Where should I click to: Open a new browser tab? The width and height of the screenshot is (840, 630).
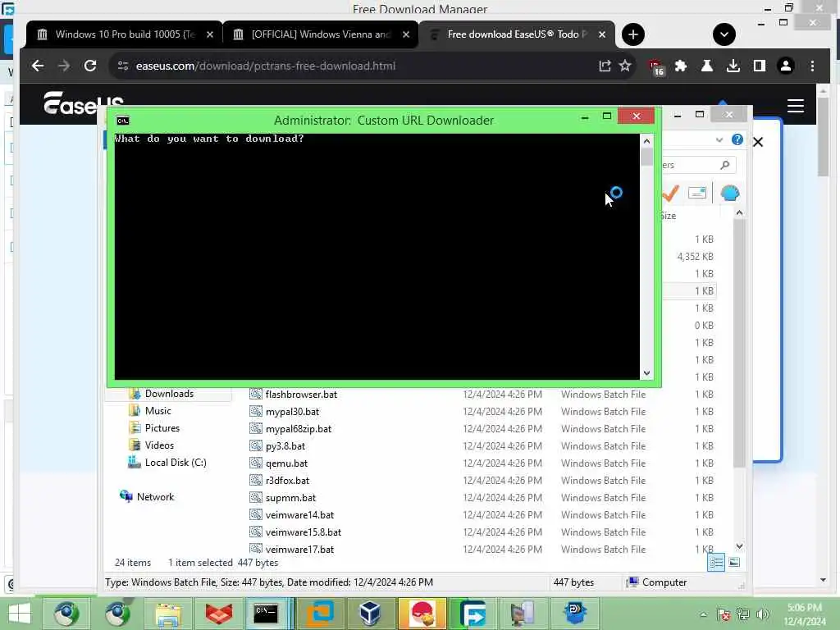(x=632, y=34)
